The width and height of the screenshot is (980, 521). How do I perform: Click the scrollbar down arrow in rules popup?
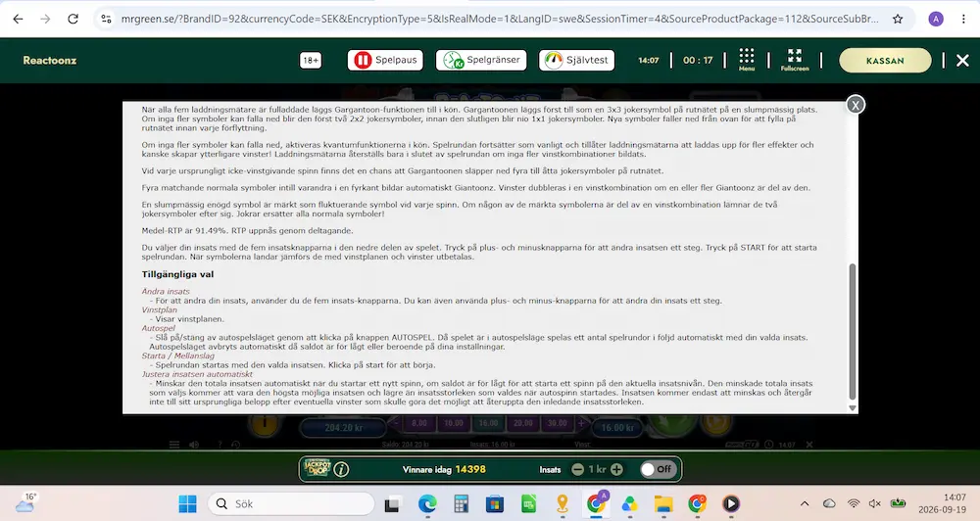852,408
